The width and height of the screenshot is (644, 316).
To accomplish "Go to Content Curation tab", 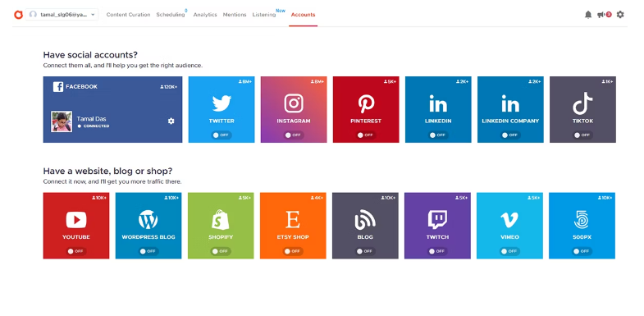I will click(128, 15).
